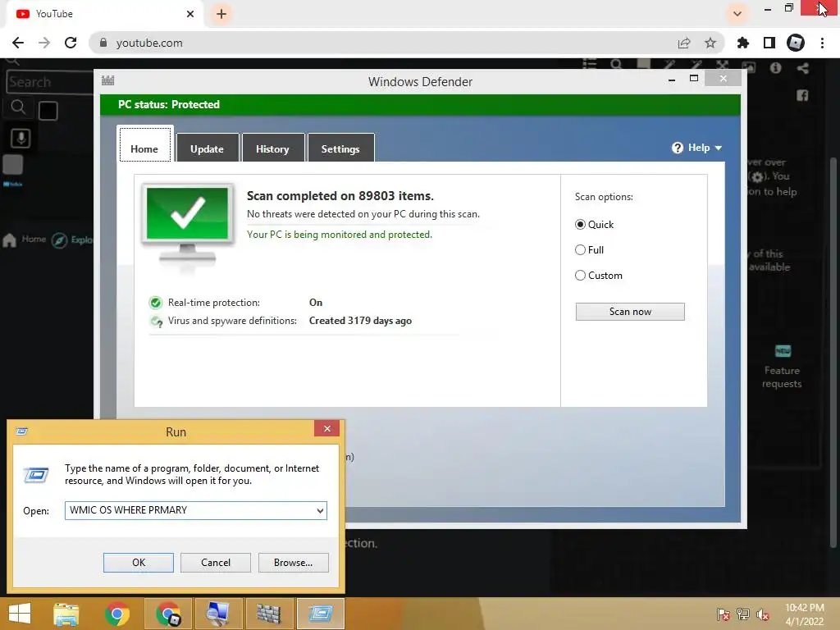This screenshot has width=840, height=630.
Task: Expand the Help dropdown in Defender
Action: [x=697, y=148]
